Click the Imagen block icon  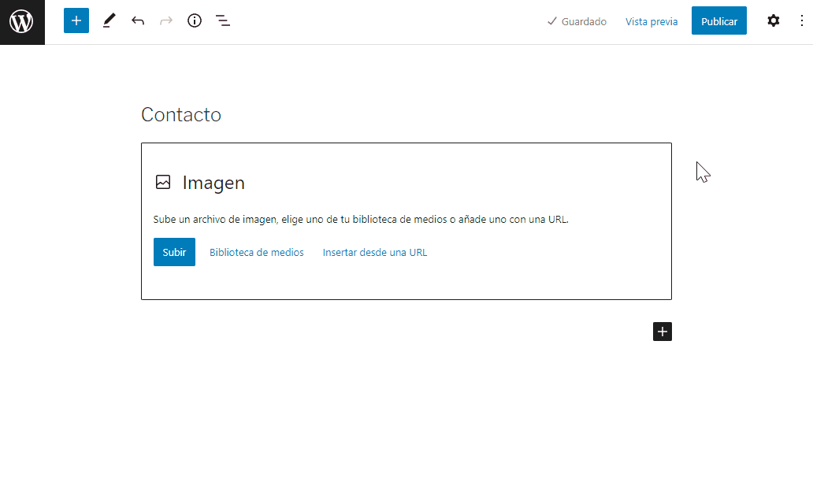[x=163, y=182]
